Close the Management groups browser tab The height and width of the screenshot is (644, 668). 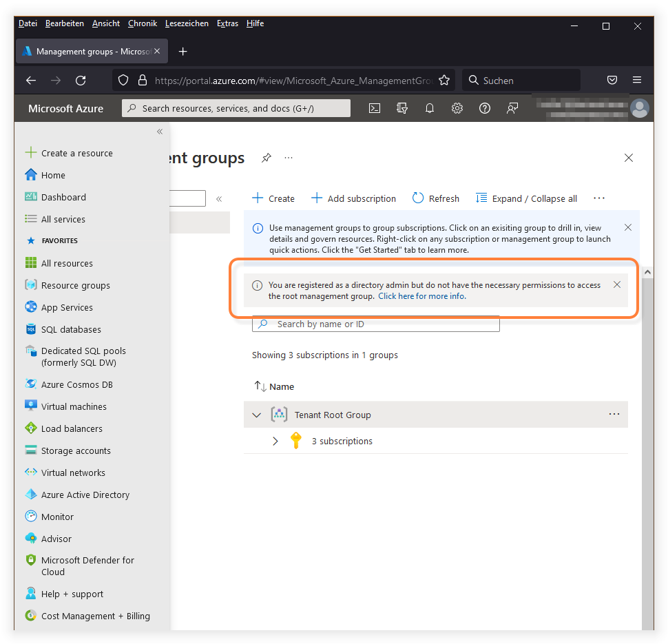coord(157,51)
